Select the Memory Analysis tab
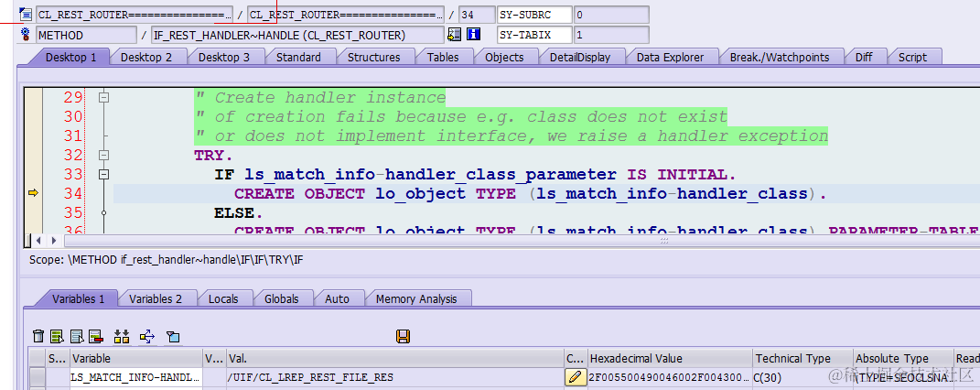 [416, 298]
